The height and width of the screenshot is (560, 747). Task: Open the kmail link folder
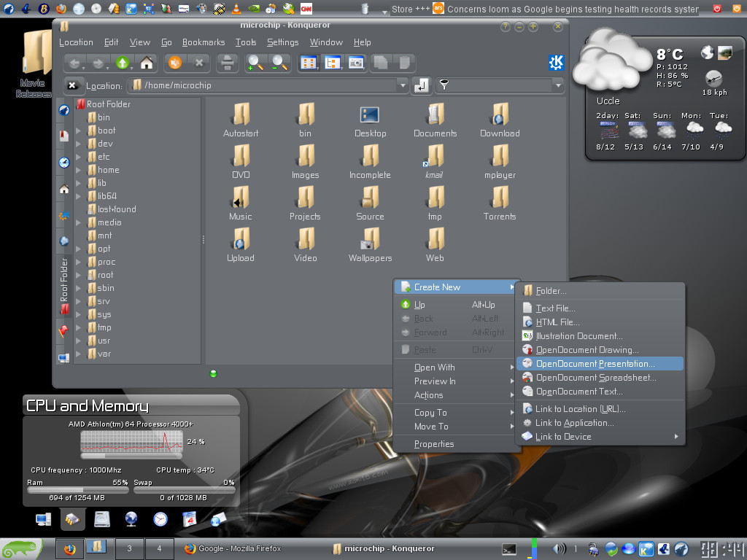[x=434, y=162]
